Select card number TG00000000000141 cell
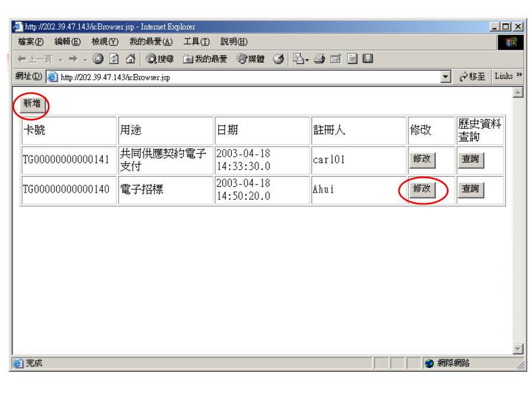The image size is (532, 399). [69, 160]
